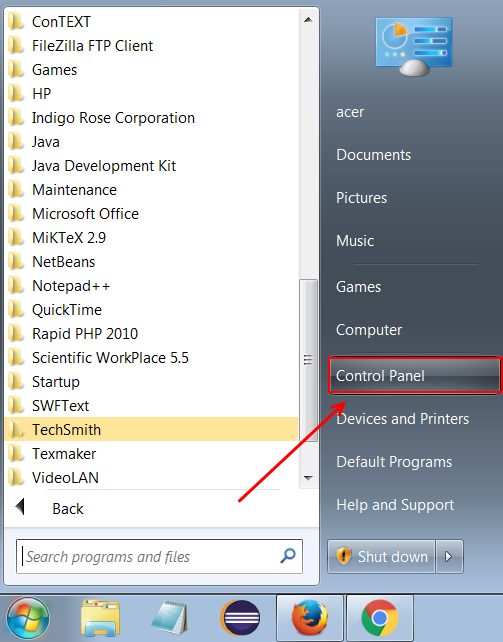The width and height of the screenshot is (503, 642).
Task: Open Firefox from the taskbar
Action: coord(309,618)
